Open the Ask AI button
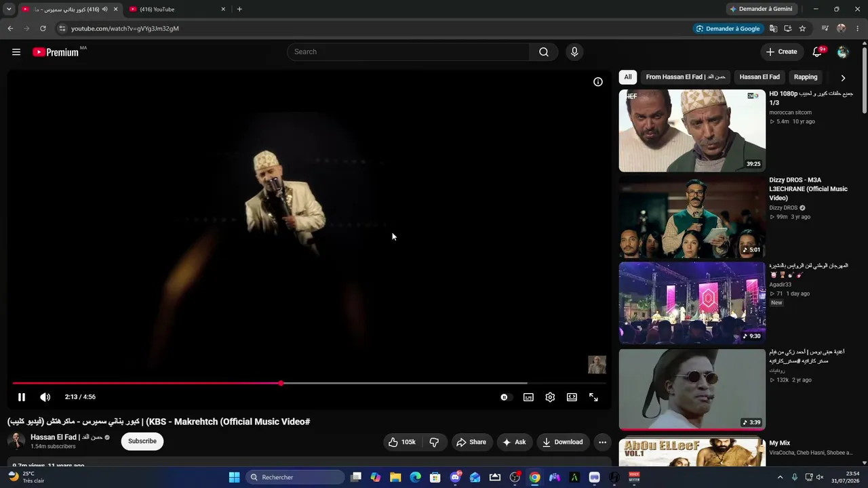This screenshot has width=868, height=488. [x=514, y=442]
